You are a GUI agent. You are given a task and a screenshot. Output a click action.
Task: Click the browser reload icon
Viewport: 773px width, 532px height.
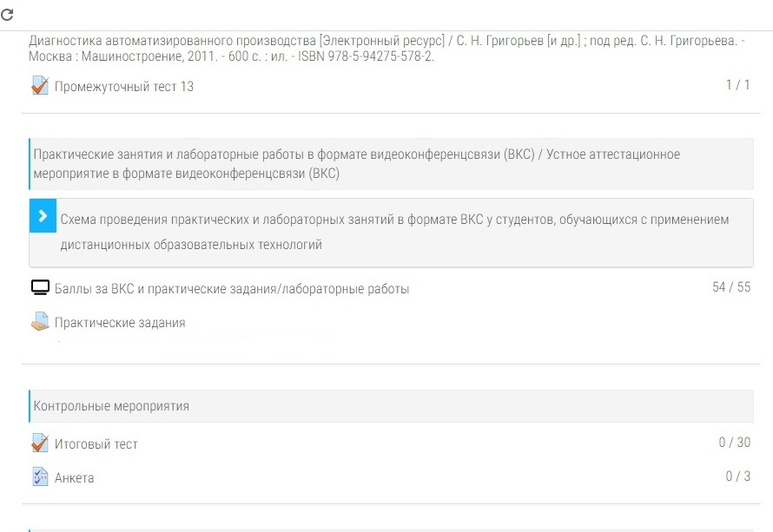pos(8,14)
